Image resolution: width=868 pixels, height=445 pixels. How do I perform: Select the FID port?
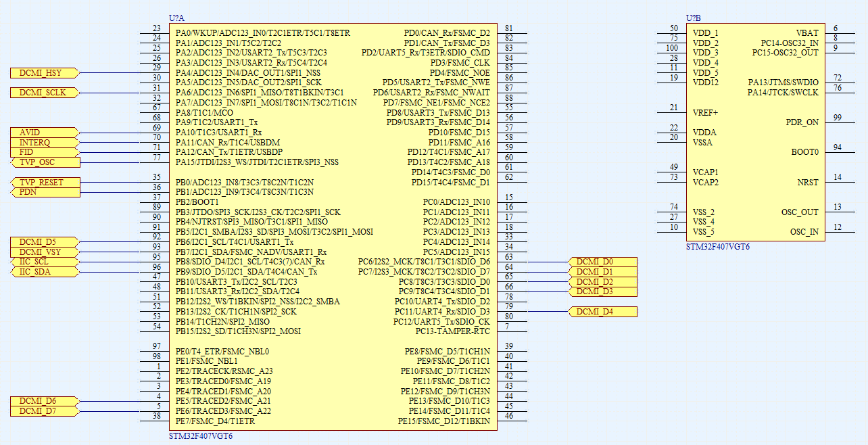[45, 152]
